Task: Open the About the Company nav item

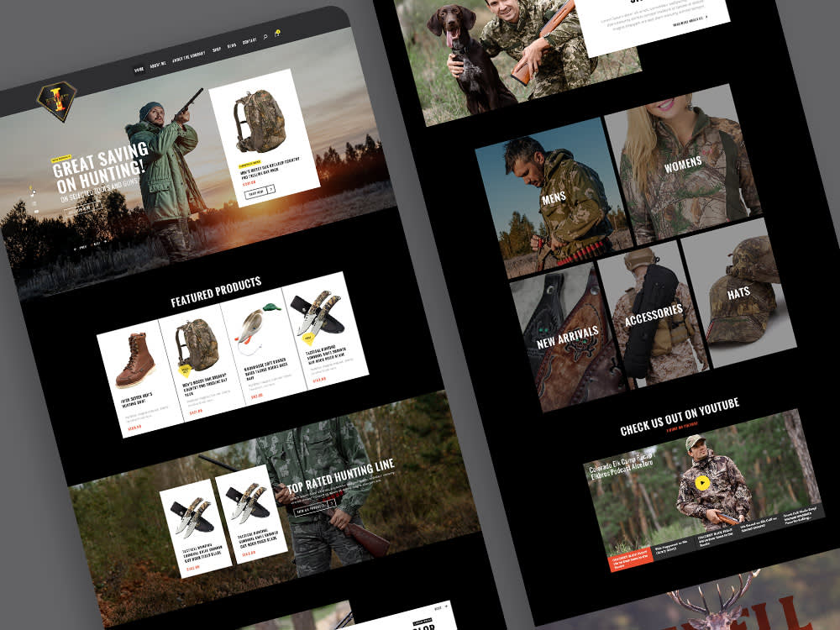Action: (x=188, y=57)
